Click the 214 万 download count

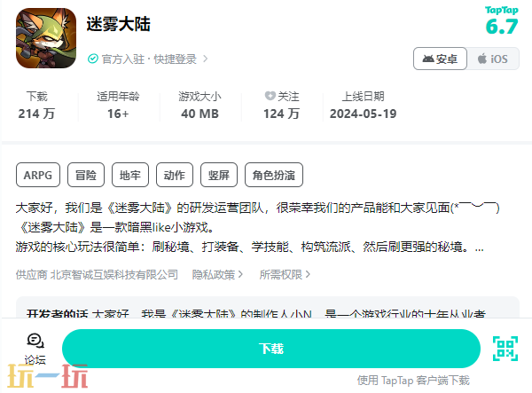(36, 114)
